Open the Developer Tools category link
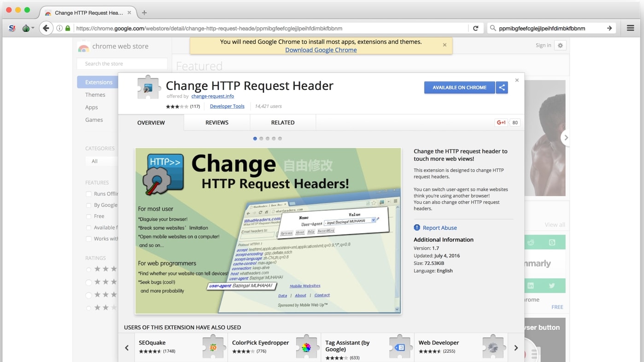644x362 pixels. pyautogui.click(x=227, y=106)
